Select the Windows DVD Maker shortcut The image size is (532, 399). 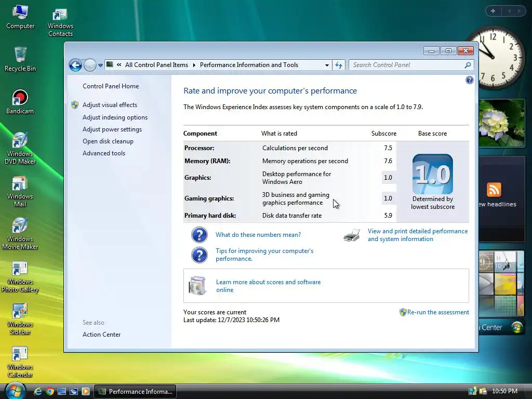20,148
